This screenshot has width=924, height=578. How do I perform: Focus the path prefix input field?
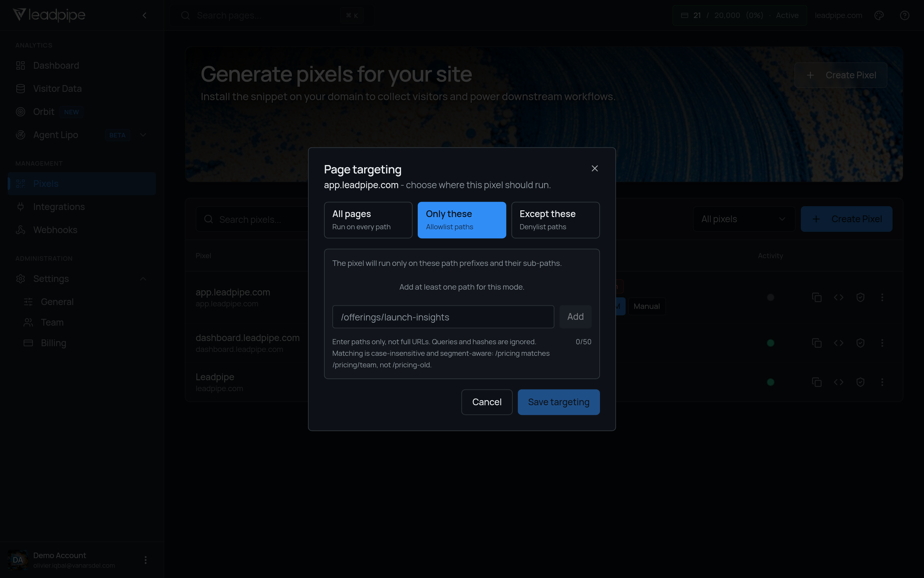pyautogui.click(x=443, y=317)
